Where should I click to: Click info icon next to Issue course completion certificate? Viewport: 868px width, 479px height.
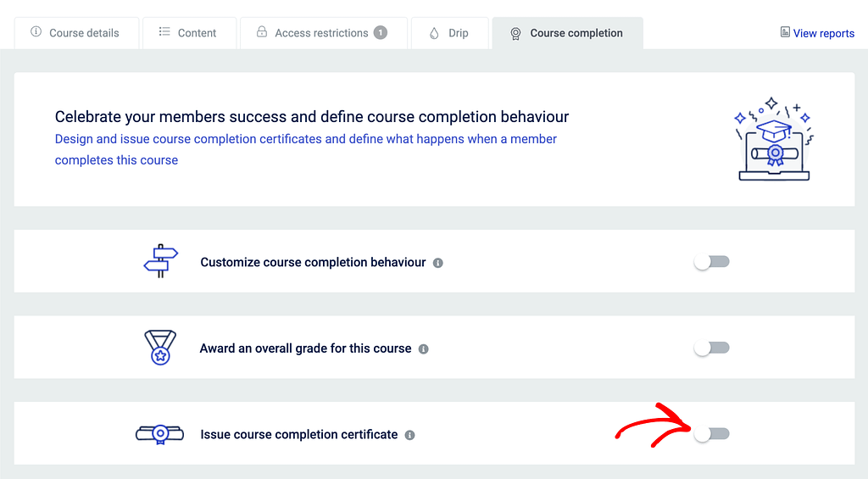[x=409, y=435]
